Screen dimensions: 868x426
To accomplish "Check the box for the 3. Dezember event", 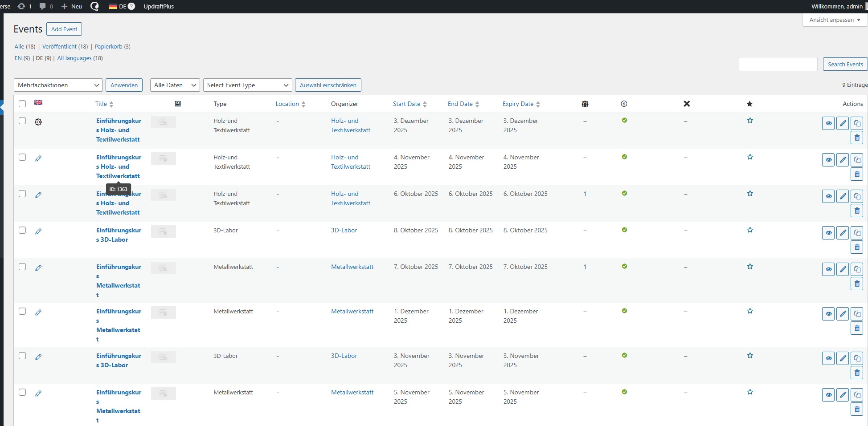I will 22,121.
